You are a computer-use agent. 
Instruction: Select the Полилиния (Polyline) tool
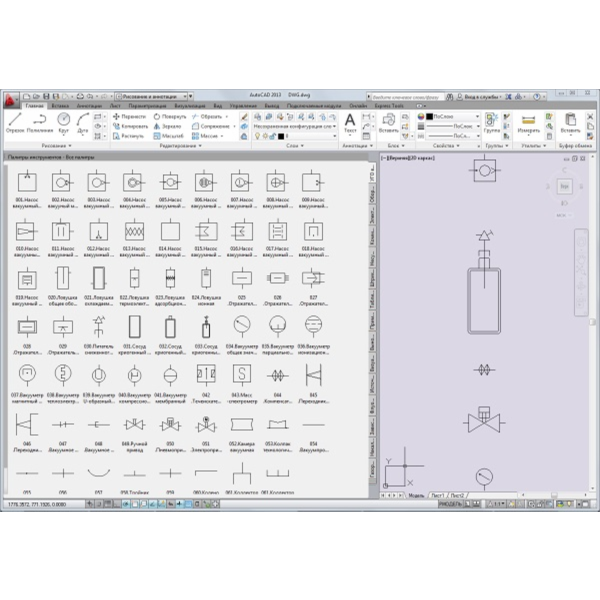coord(40,122)
